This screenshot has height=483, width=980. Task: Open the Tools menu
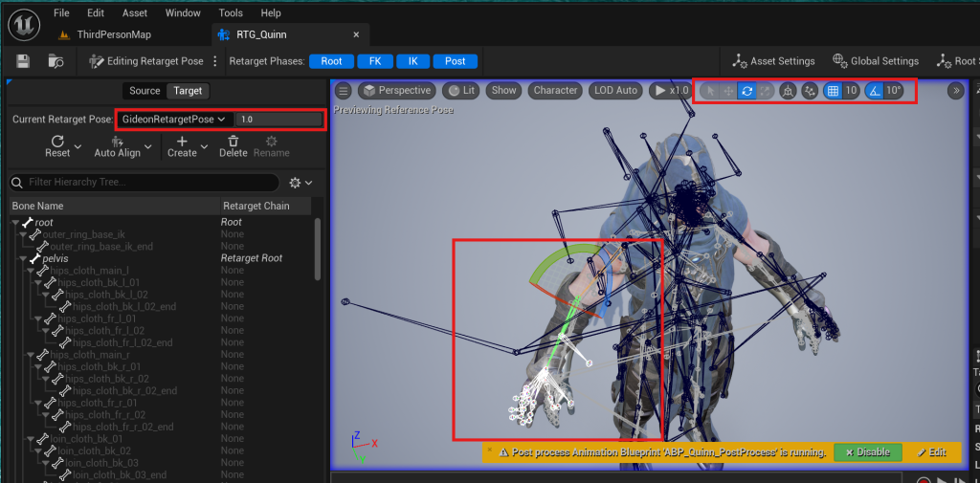pyautogui.click(x=232, y=13)
